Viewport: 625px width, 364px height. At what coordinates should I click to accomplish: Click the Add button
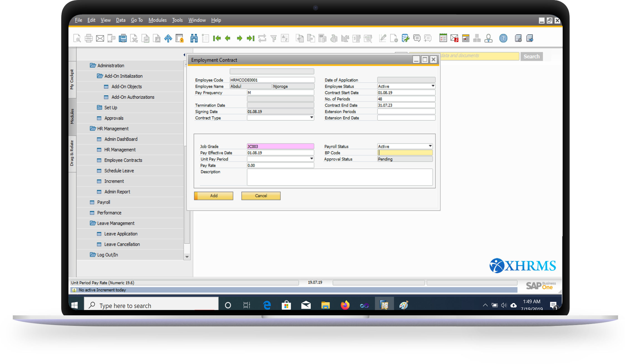214,196
